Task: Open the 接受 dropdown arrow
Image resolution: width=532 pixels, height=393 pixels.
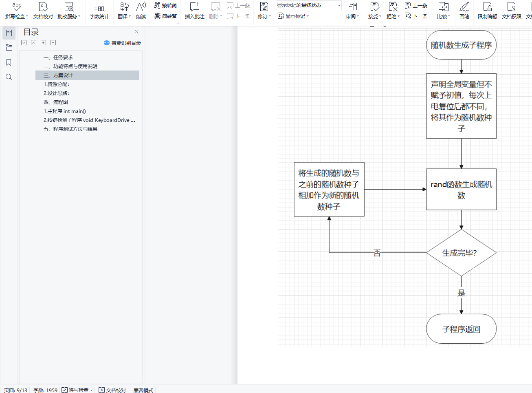Action: (x=380, y=17)
